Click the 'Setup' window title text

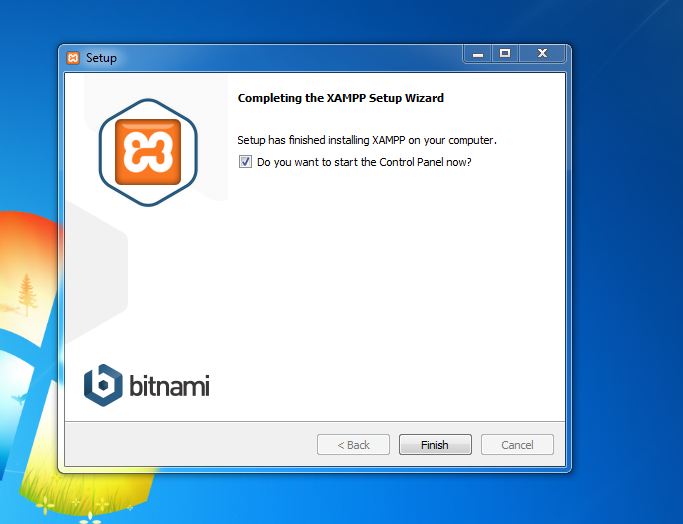101,58
